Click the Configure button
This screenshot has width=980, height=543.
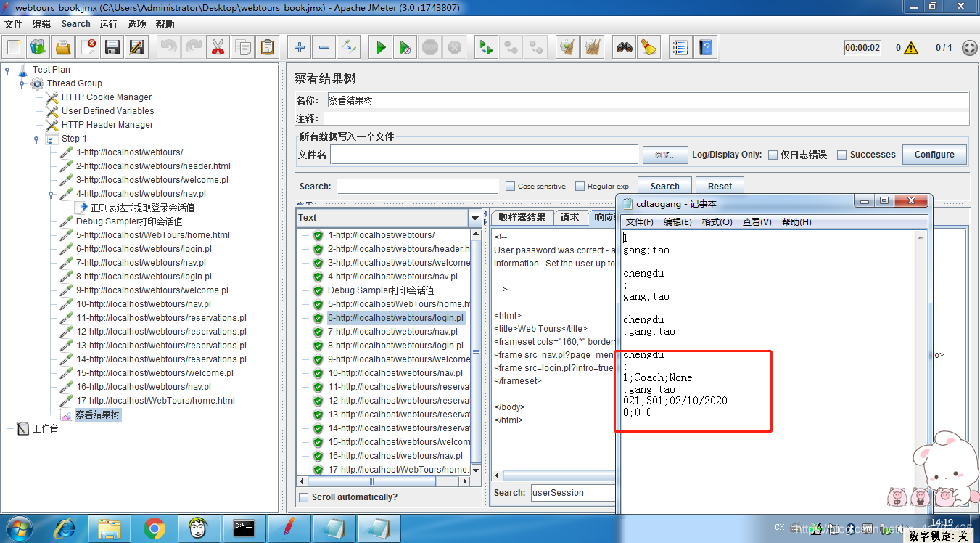pyautogui.click(x=934, y=155)
